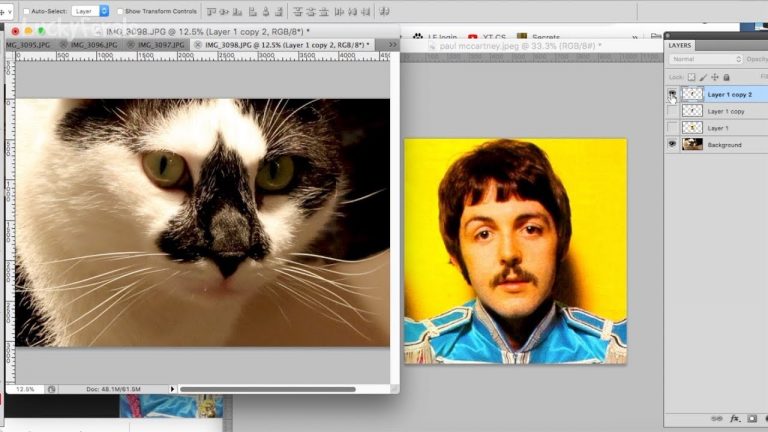Open the status bar info arrow menu
This screenshot has width=768, height=432.
(x=172, y=389)
